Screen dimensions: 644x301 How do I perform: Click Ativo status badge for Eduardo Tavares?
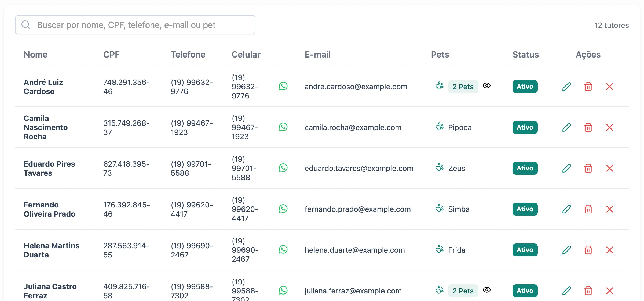(525, 168)
